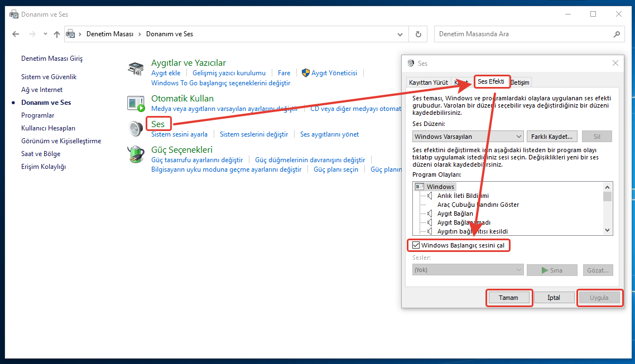Viewport: 635px width, 364px height.
Task: Click the up arrow navigation button
Action: (56, 34)
